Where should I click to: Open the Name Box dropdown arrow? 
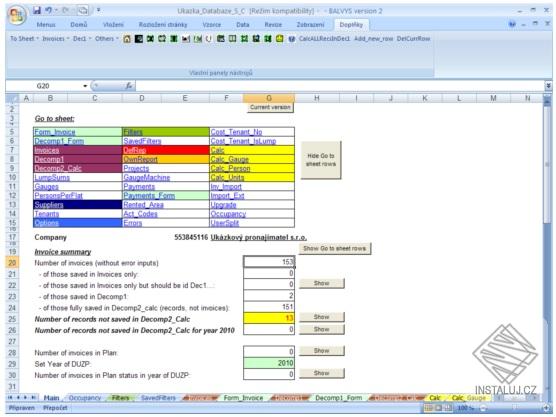85,86
